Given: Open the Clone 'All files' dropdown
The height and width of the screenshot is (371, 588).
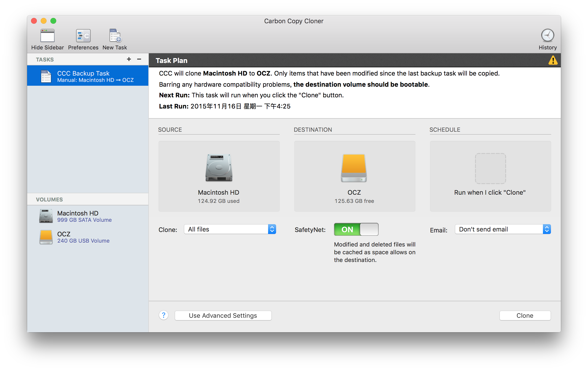Looking at the screenshot, I should 230,229.
